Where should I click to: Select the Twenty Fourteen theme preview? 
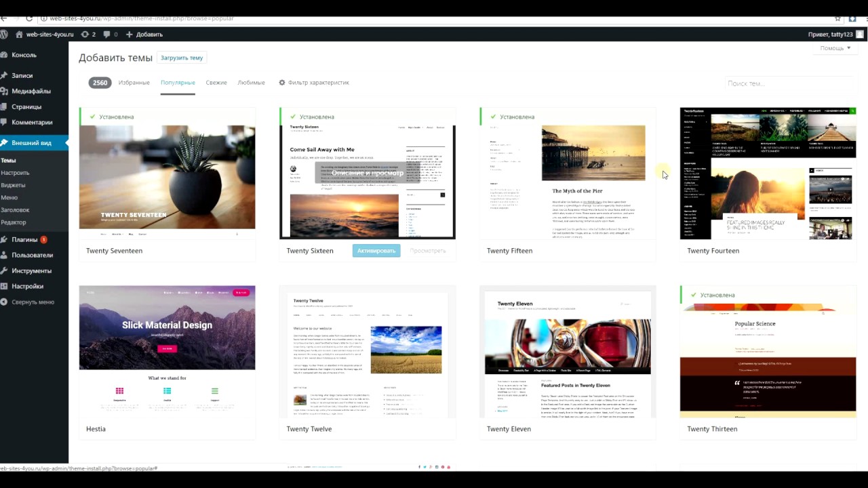click(x=768, y=174)
